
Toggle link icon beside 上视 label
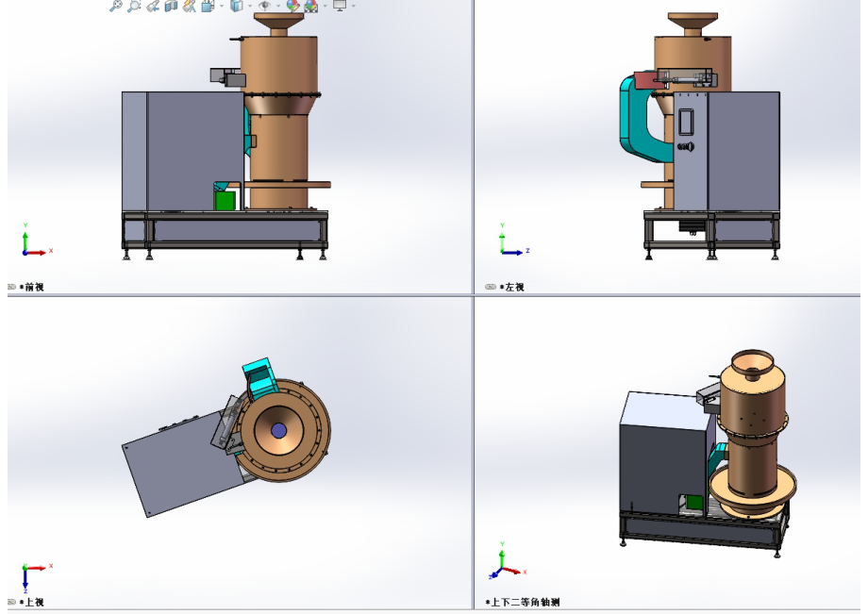click(11, 602)
